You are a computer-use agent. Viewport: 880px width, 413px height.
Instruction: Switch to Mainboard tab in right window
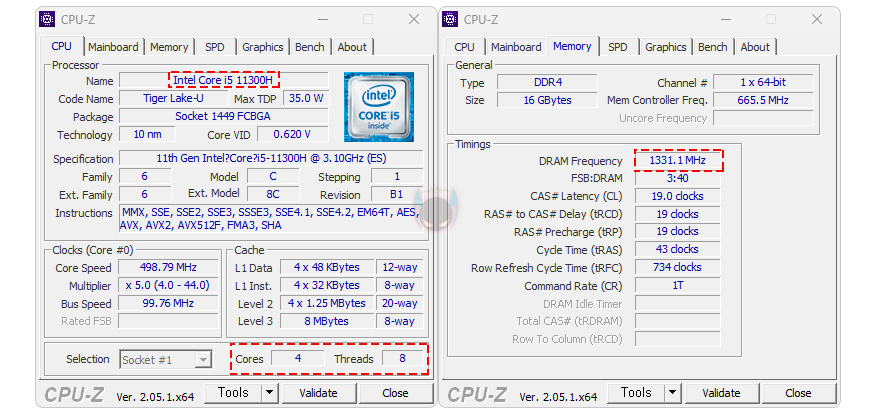point(516,47)
